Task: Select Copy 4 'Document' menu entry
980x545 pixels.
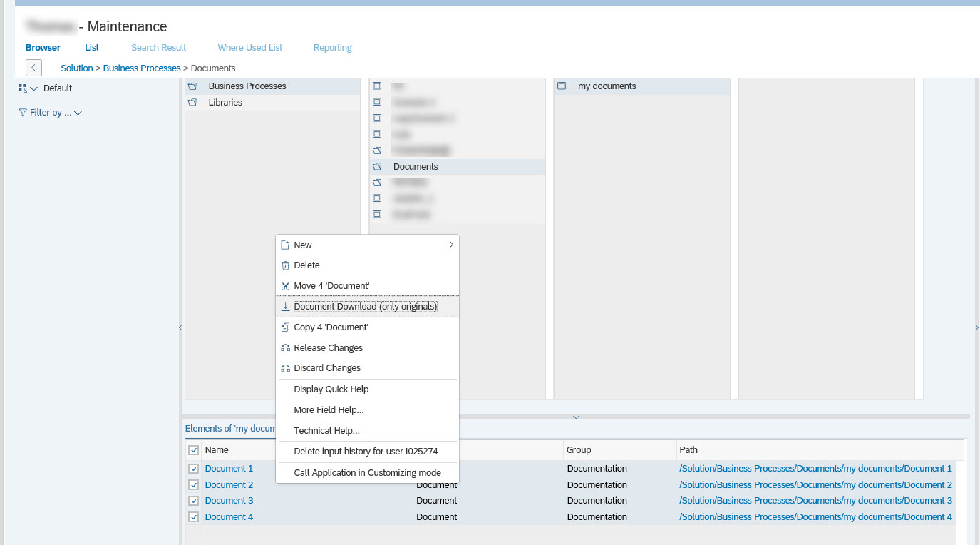Action: [x=367, y=327]
